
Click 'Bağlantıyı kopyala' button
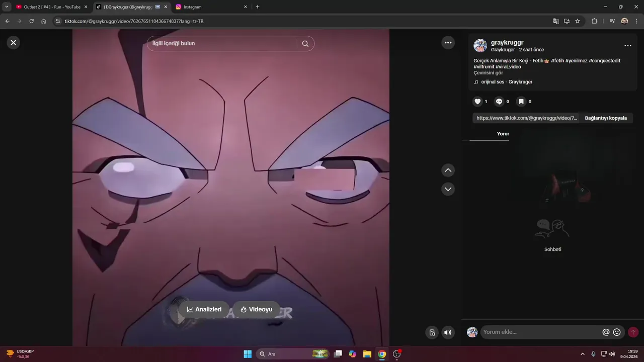click(x=606, y=118)
